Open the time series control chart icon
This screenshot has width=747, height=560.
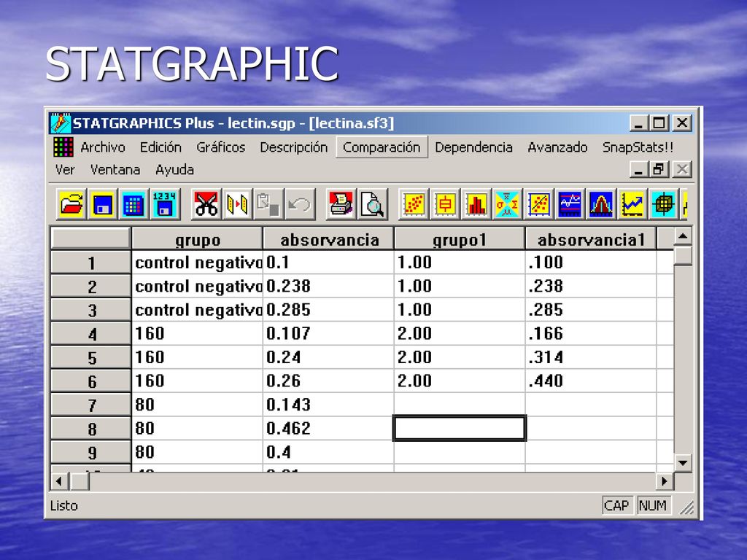tap(569, 204)
